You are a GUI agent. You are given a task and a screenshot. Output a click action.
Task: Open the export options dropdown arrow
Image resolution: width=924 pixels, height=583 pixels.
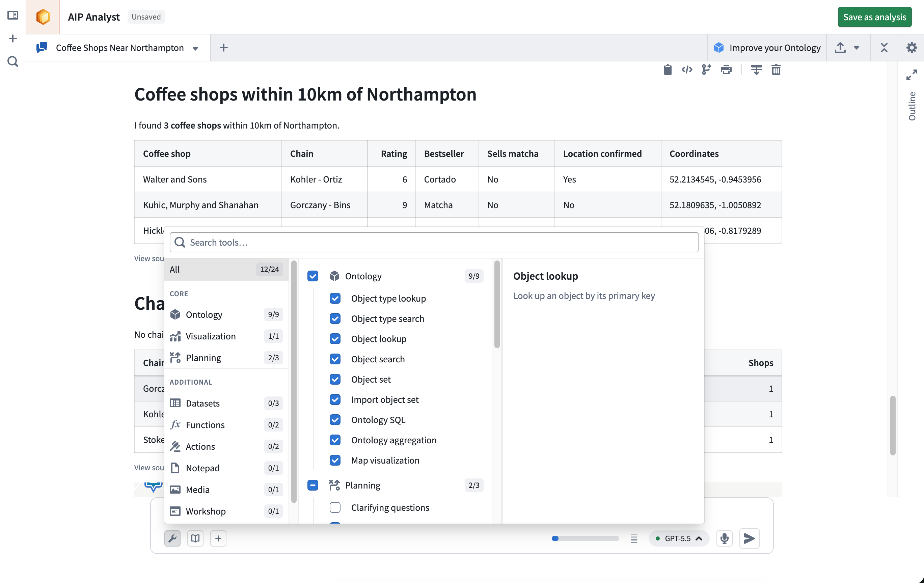coord(857,48)
